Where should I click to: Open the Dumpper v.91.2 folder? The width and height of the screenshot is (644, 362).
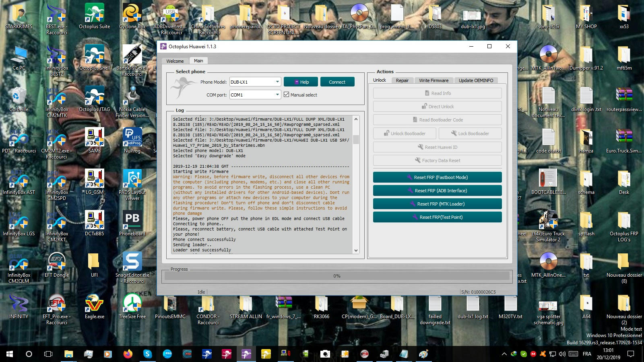pyautogui.click(x=586, y=58)
